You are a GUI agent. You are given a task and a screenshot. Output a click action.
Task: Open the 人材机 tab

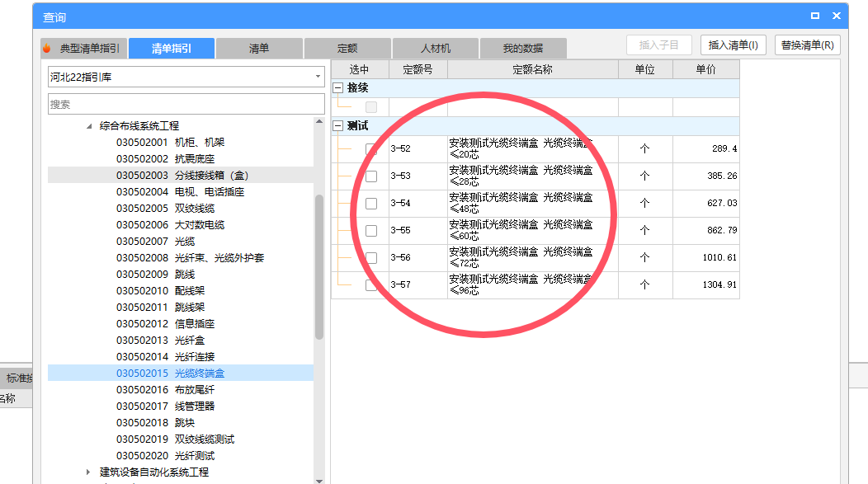pyautogui.click(x=436, y=48)
